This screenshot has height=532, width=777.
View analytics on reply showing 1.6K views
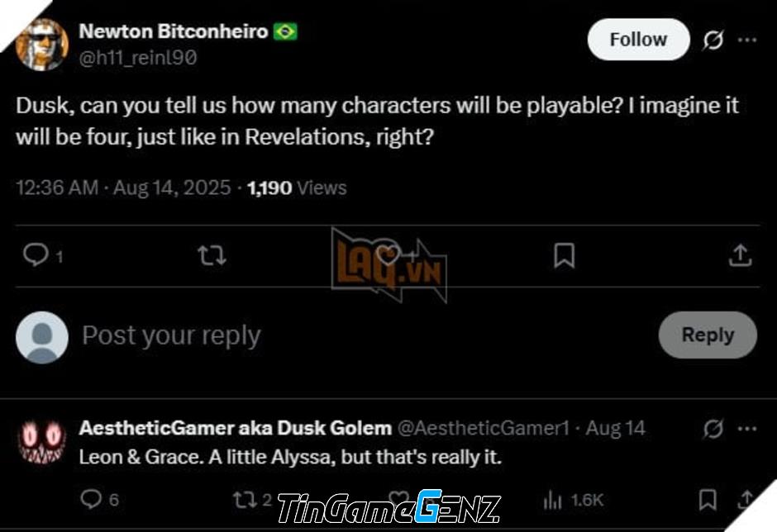(552, 501)
